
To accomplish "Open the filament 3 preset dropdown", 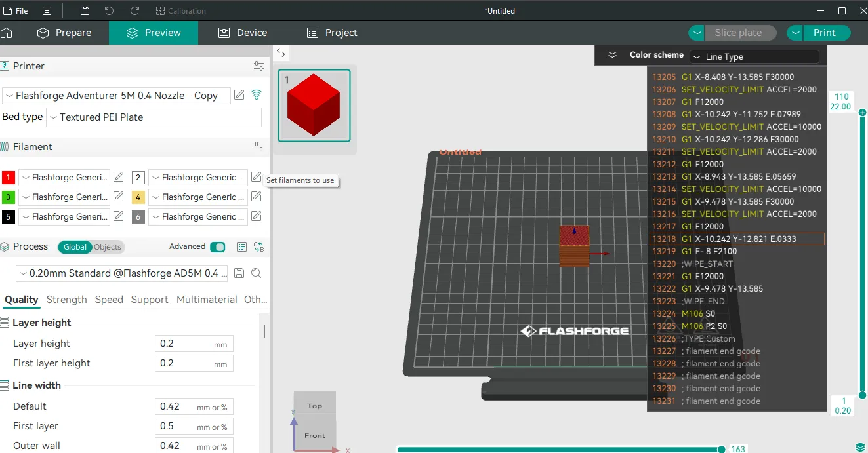I will (64, 197).
